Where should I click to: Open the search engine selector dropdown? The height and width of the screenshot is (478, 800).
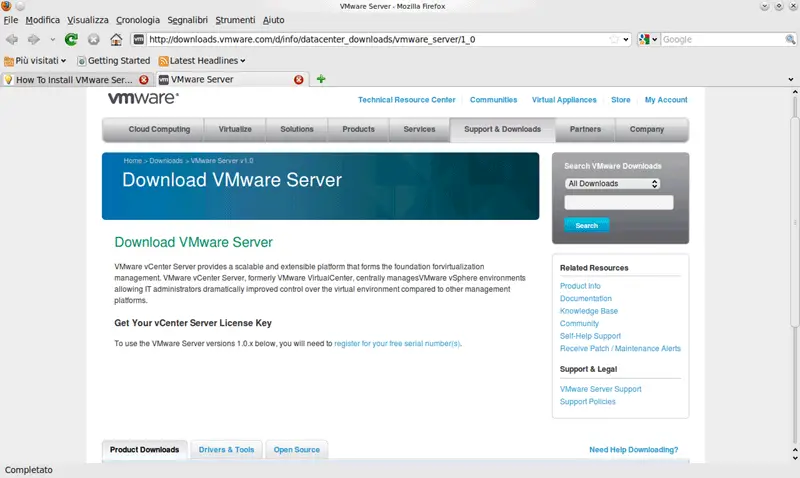click(x=648, y=39)
